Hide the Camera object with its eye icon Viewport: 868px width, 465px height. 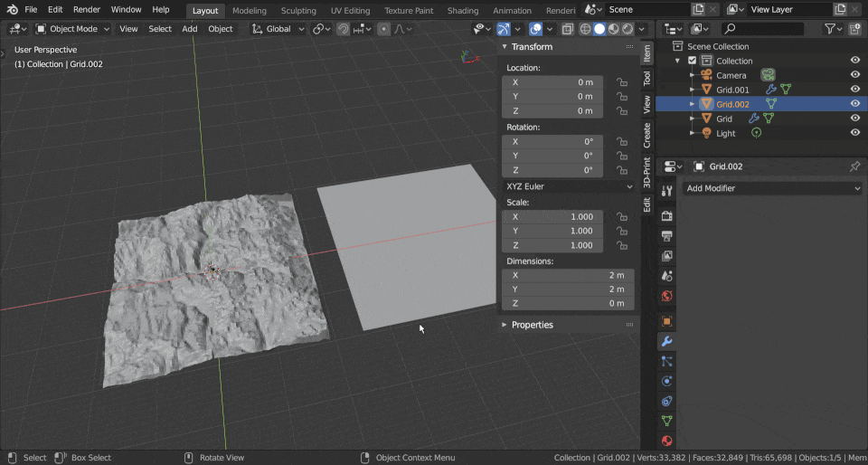(x=855, y=75)
